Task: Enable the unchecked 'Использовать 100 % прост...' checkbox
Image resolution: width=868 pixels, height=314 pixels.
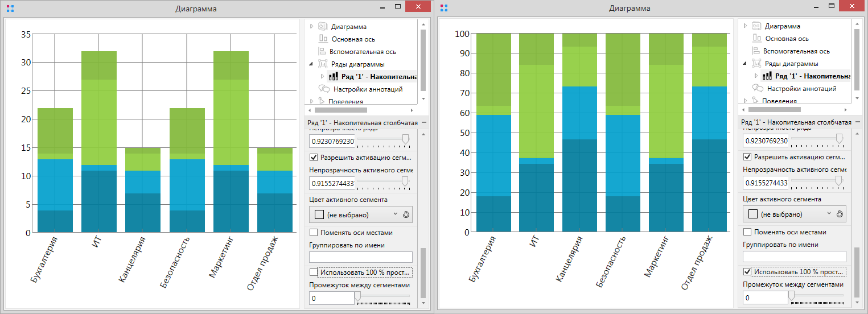Action: pyautogui.click(x=313, y=272)
